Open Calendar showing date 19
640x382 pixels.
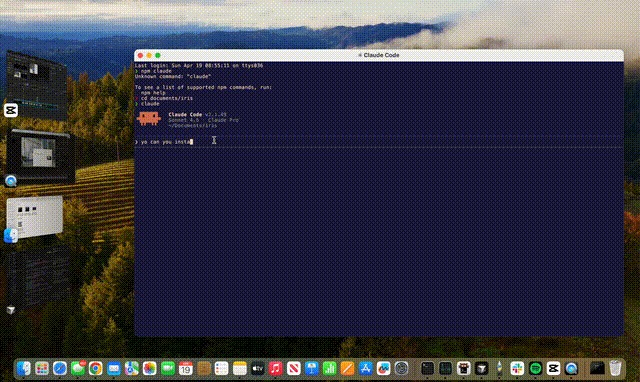(186, 369)
